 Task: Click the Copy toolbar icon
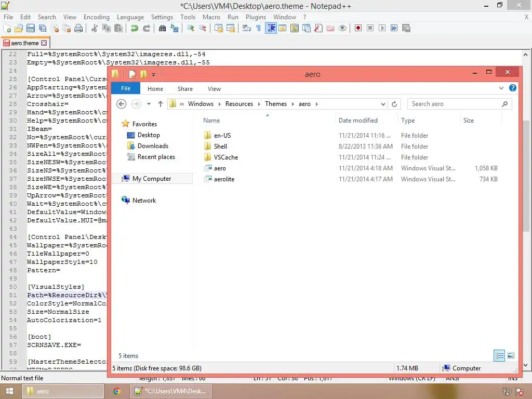point(107,28)
